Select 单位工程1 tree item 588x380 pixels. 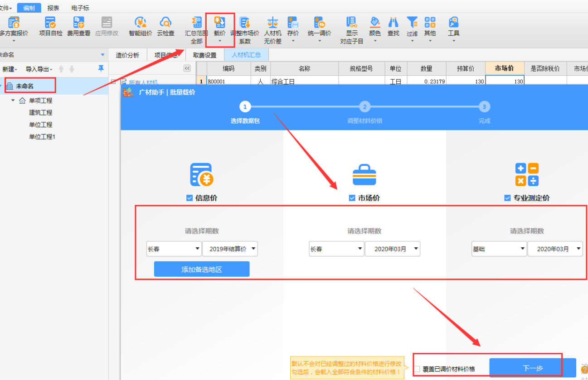point(42,137)
